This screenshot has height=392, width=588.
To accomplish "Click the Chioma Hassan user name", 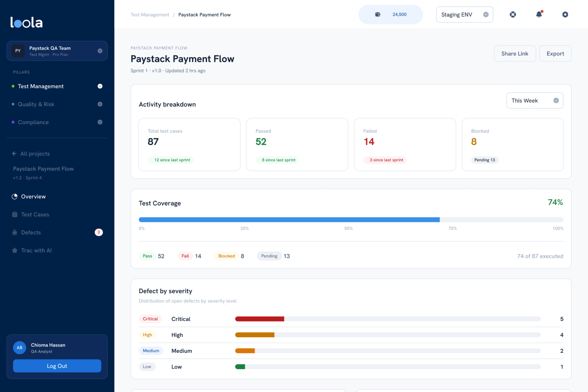I will 48,345.
